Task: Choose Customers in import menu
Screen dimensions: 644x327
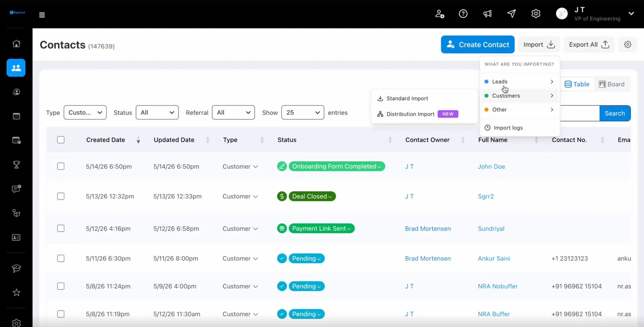Action: (x=520, y=96)
